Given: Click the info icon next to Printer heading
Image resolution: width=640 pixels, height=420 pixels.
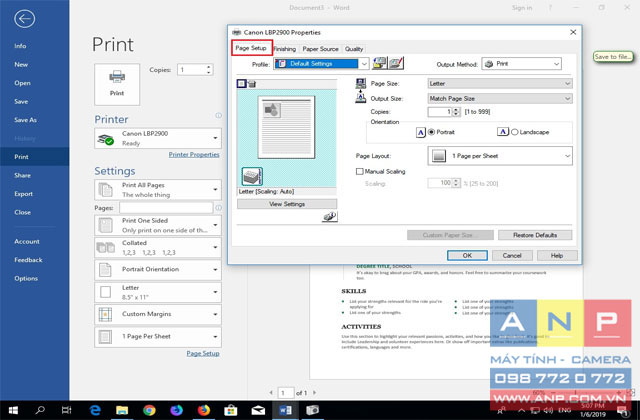Looking at the screenshot, I should click(218, 116).
